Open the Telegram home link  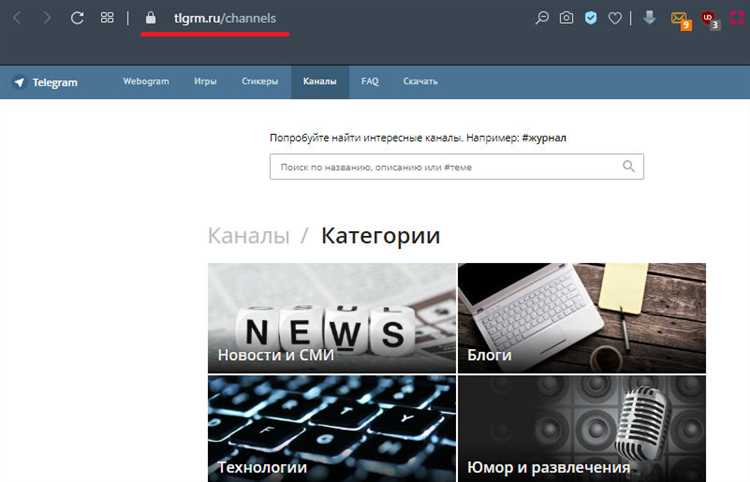(55, 82)
